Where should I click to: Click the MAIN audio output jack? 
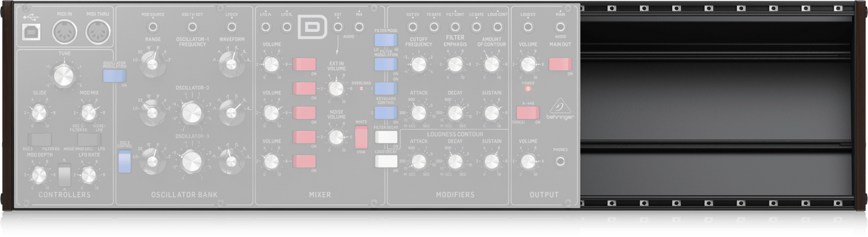click(560, 27)
